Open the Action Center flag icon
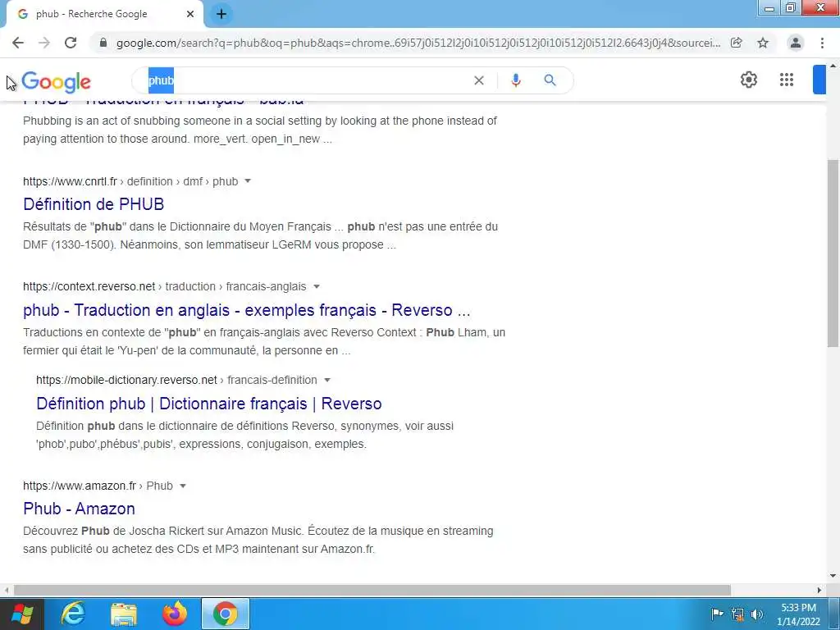The width and height of the screenshot is (840, 630). (x=717, y=614)
